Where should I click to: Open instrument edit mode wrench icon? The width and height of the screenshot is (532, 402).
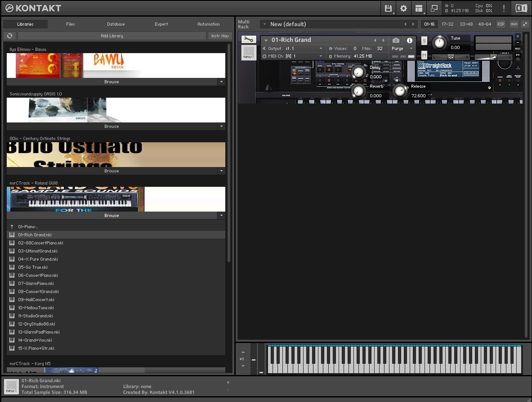tap(248, 40)
